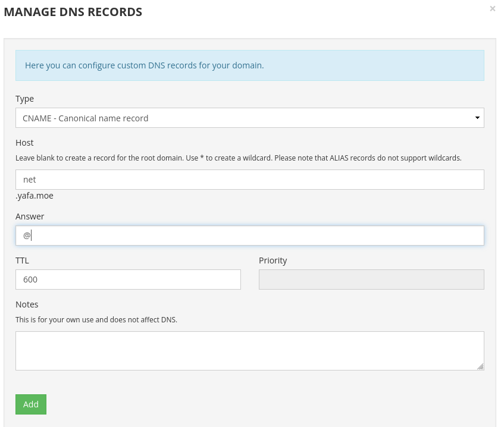Click the TTL label
Viewport: 504px width, 427px height.
22,260
